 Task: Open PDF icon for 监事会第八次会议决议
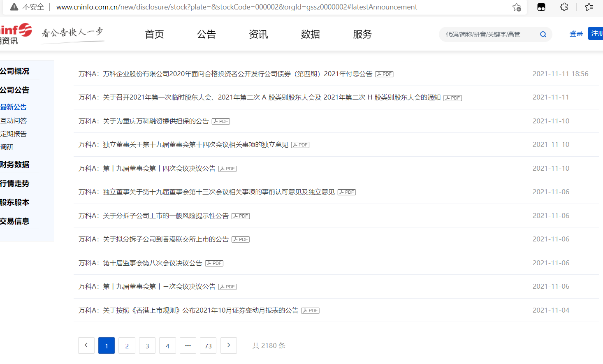click(x=214, y=263)
